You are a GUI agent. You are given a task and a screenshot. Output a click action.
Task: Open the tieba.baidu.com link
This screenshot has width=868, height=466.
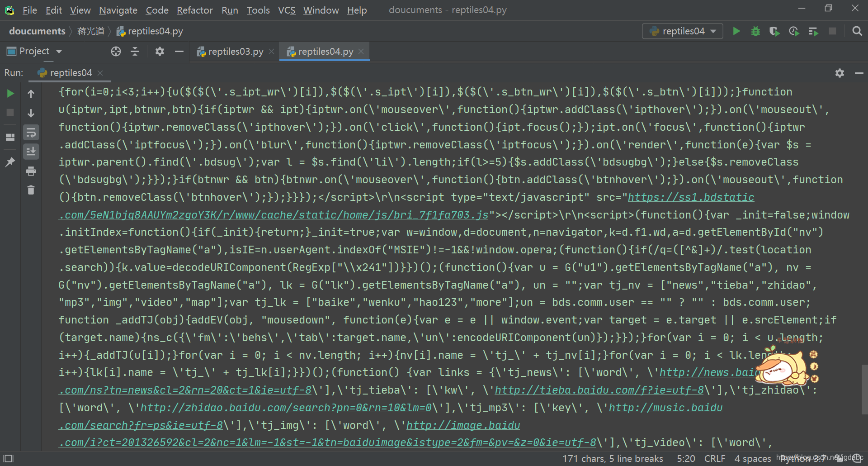tap(599, 390)
